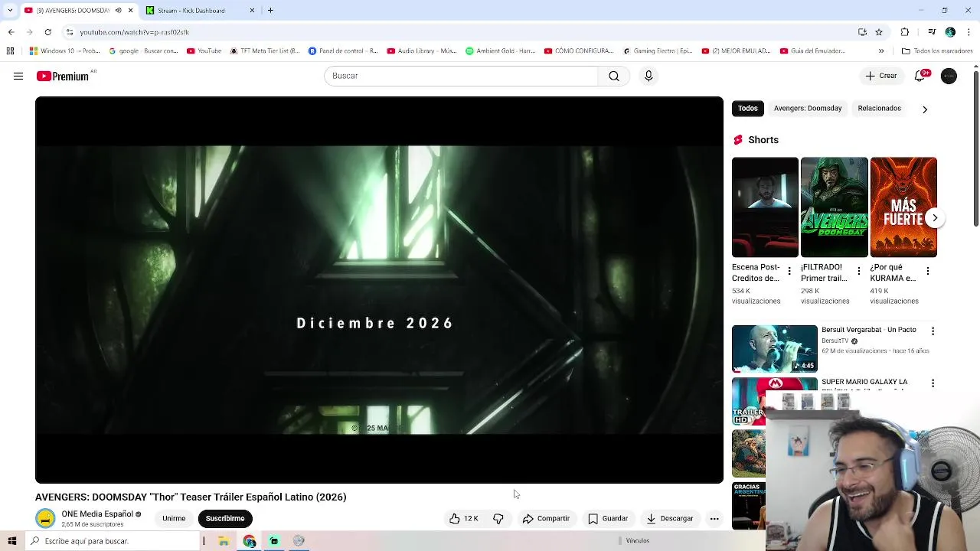
Task: Click the browser address bar URL
Action: (x=134, y=32)
